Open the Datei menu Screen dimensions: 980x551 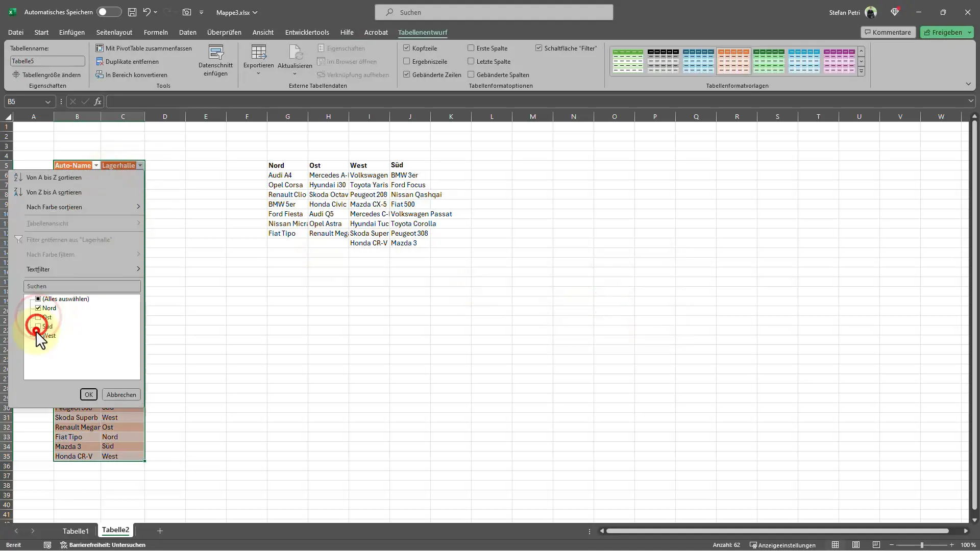pyautogui.click(x=16, y=32)
